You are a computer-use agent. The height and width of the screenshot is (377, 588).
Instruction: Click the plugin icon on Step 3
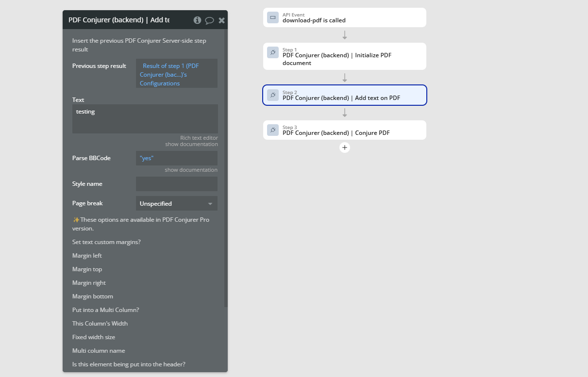click(273, 130)
